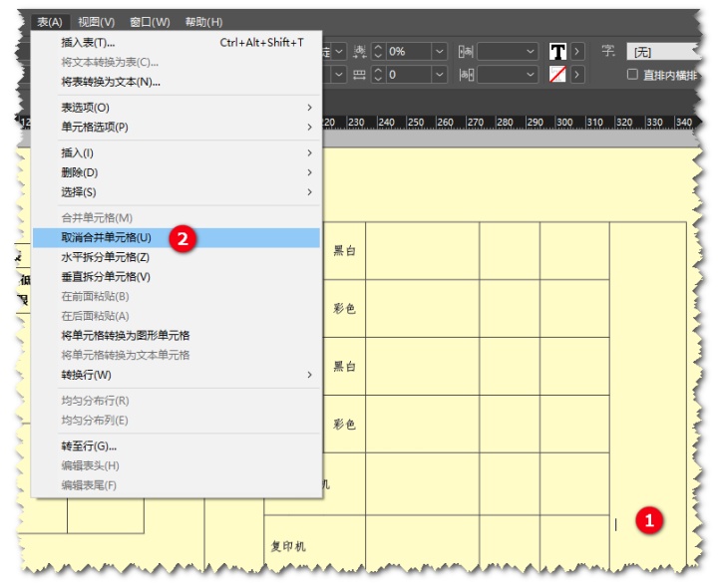This screenshot has height=588, width=718.
Task: Open the 视图(V) menu
Action: click(96, 22)
